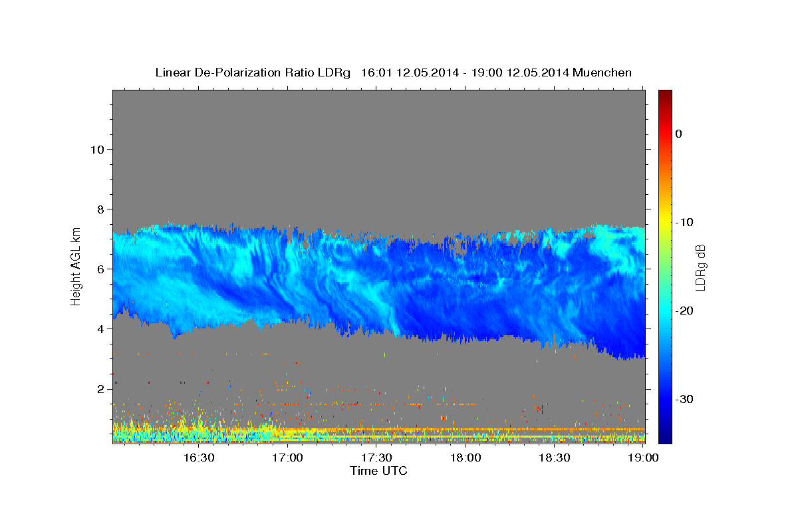Click the '17:00' time tick label

pyautogui.click(x=288, y=458)
